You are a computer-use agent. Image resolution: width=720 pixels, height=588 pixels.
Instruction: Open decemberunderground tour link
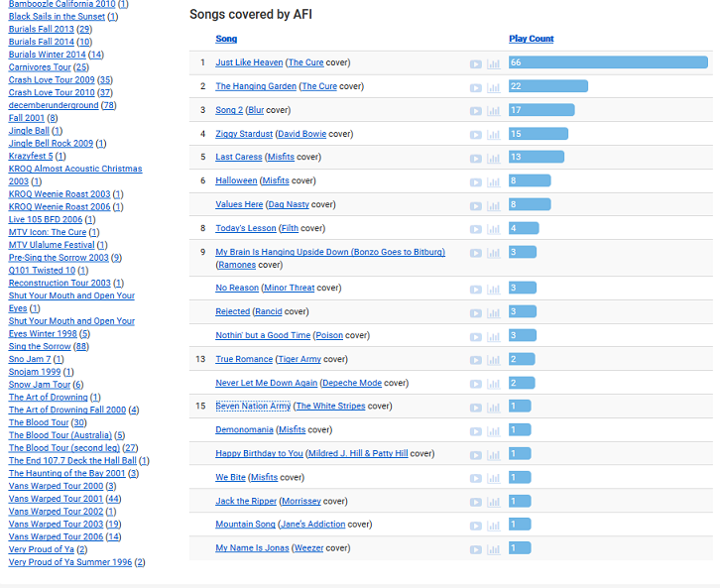pyautogui.click(x=54, y=105)
